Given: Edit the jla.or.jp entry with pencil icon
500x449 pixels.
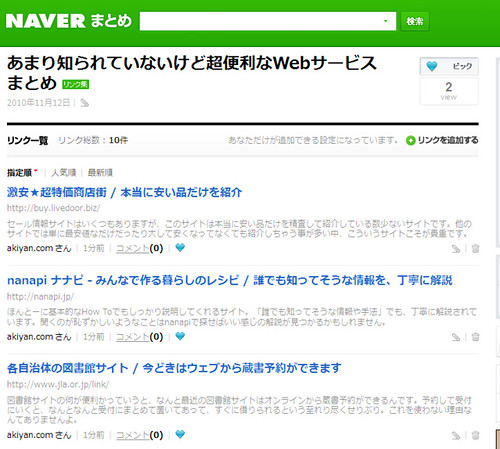Looking at the screenshot, I should 456,436.
